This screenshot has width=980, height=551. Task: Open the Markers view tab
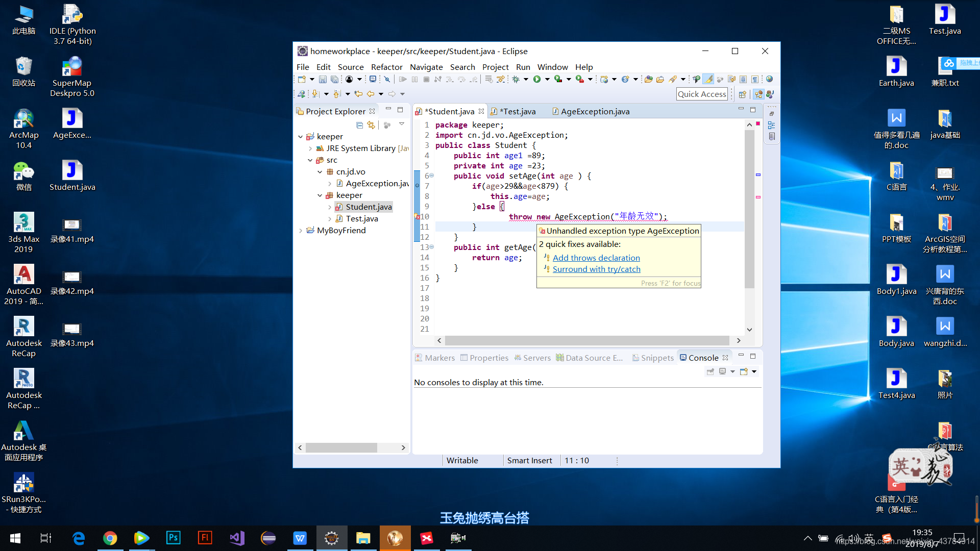(435, 358)
